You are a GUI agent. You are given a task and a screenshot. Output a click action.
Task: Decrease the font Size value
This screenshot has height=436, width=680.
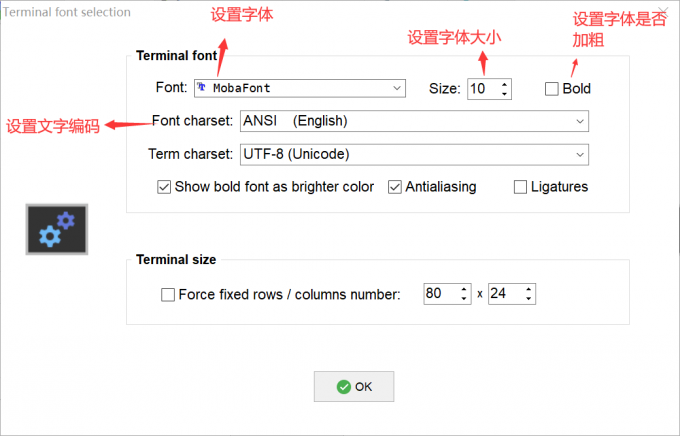504,94
